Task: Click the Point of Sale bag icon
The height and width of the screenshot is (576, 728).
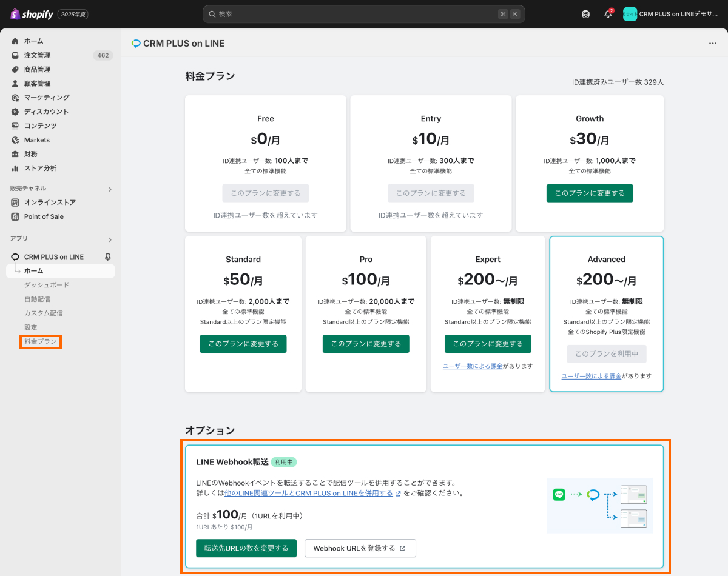Action: (15, 216)
